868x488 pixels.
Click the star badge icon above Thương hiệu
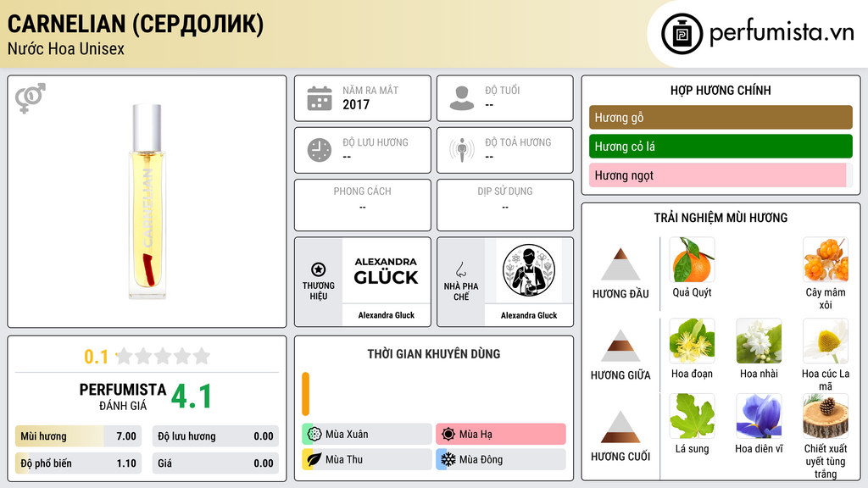pyautogui.click(x=319, y=269)
